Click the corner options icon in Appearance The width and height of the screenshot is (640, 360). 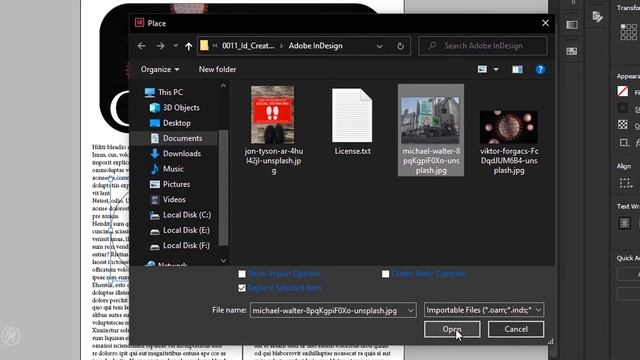pos(624,142)
